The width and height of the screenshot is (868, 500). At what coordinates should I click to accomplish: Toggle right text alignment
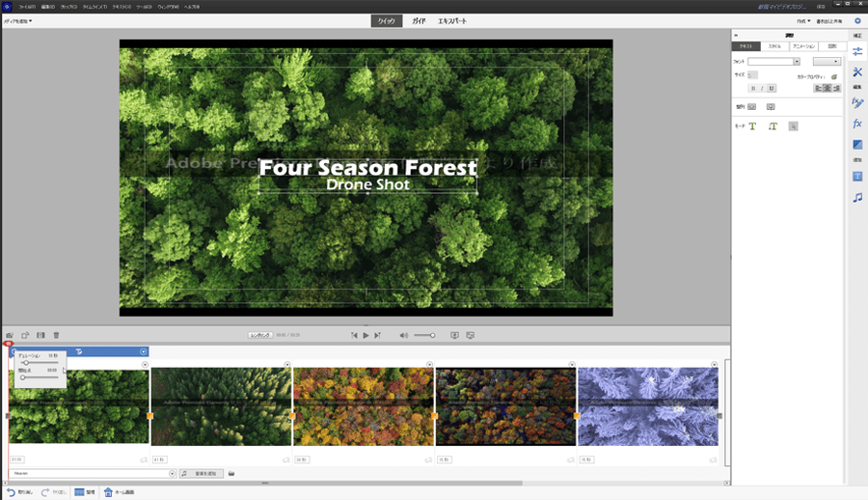click(836, 88)
